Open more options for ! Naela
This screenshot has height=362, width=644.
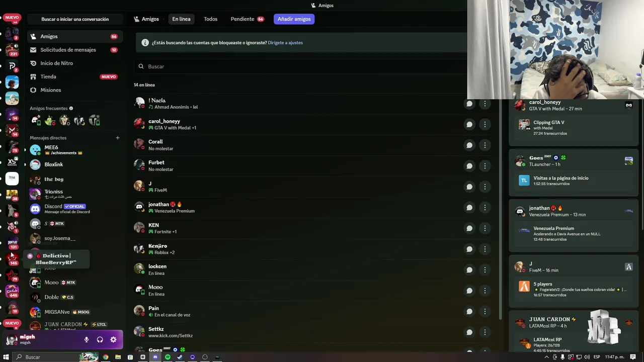tap(485, 104)
